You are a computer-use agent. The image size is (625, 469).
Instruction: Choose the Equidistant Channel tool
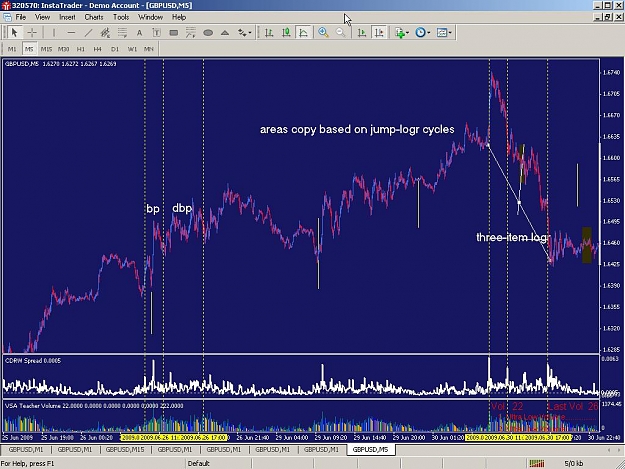tap(105, 32)
